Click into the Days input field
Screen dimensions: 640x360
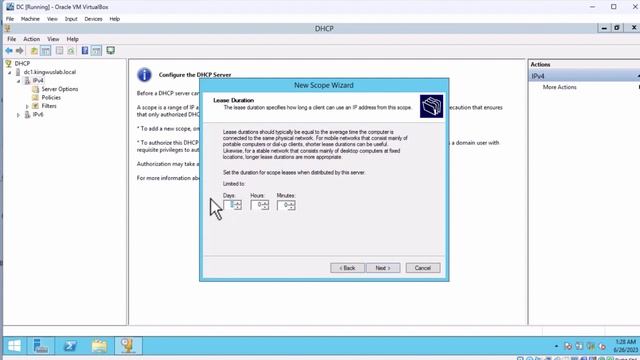pos(229,205)
